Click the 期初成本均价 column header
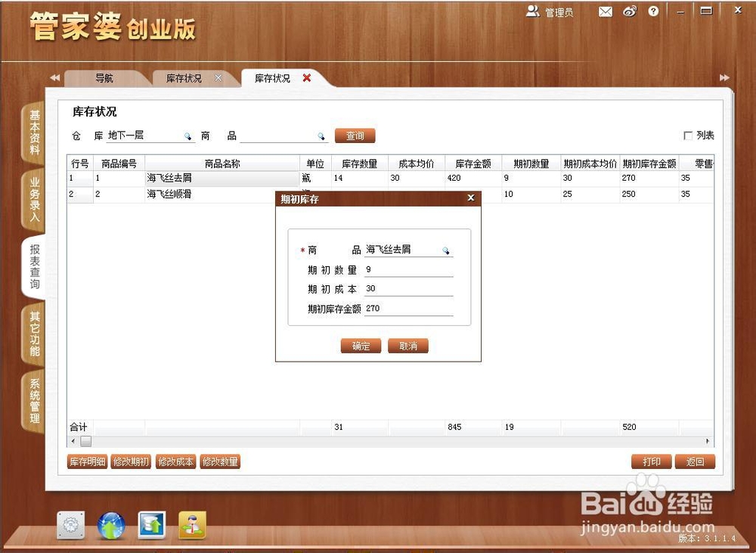 coord(590,163)
